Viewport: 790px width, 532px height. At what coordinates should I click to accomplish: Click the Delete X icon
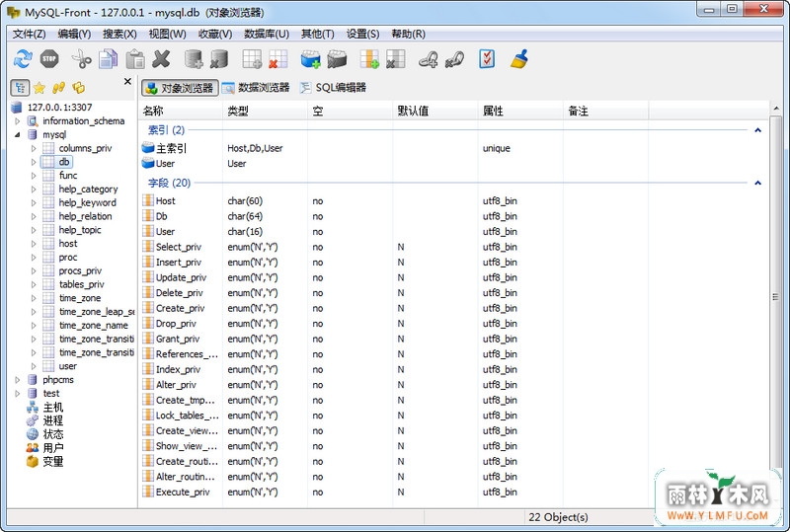161,59
